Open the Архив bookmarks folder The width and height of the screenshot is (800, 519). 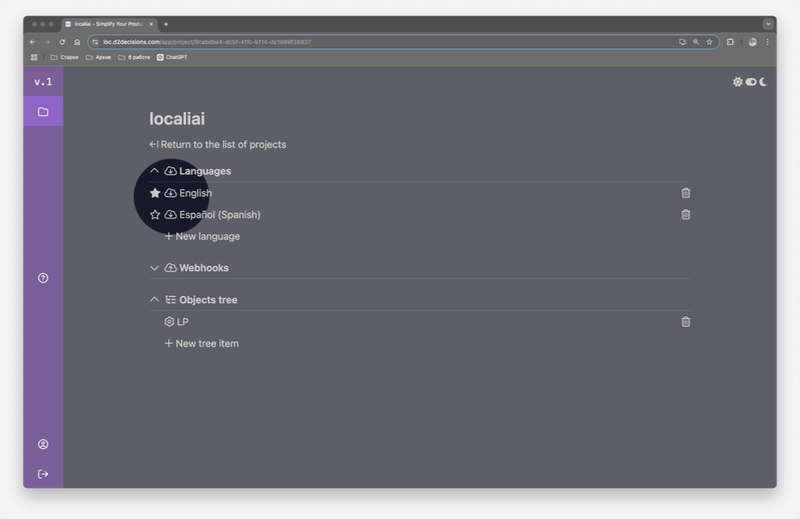(x=98, y=57)
